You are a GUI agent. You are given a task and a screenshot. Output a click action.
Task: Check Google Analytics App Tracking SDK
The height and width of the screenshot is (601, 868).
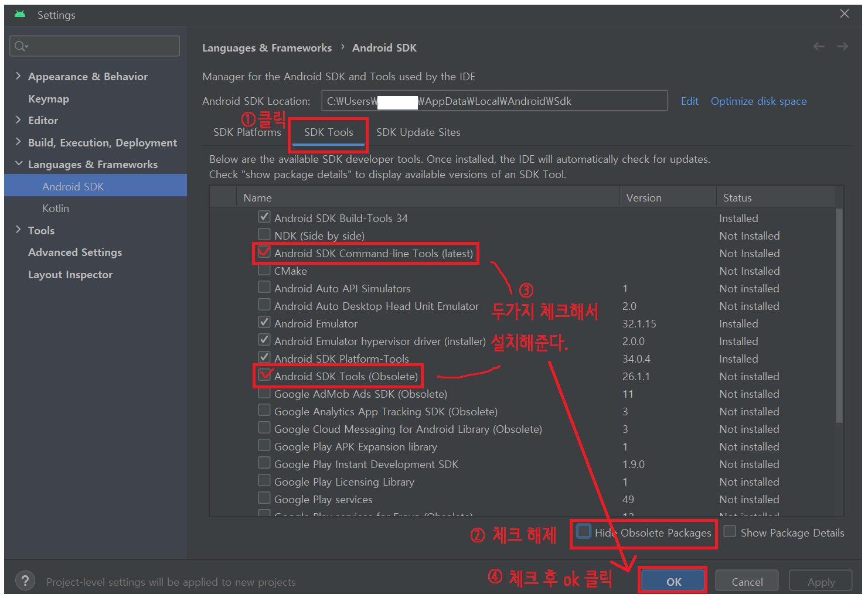click(x=264, y=410)
